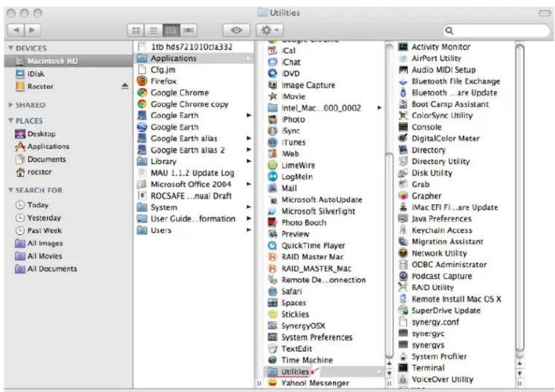The image size is (555, 392).
Task: Select the Terminal app icon
Action: (403, 367)
